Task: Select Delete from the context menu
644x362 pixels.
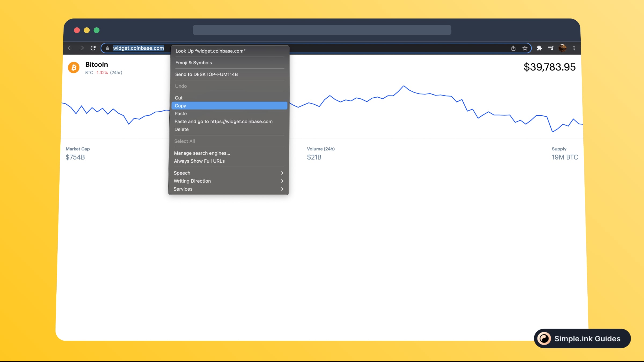Action: pyautogui.click(x=229, y=129)
